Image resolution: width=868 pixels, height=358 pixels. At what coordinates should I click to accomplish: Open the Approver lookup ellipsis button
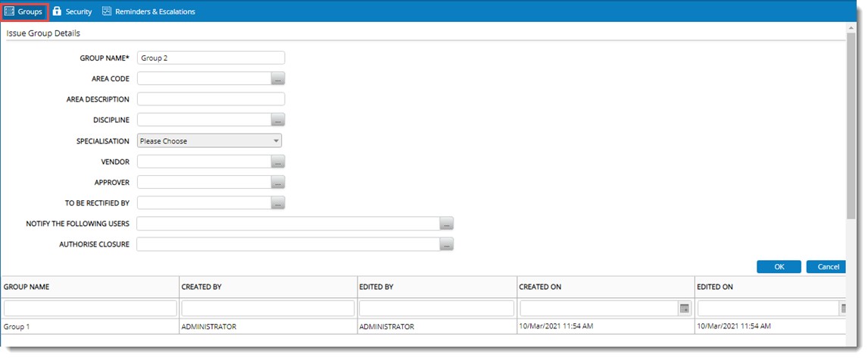click(278, 182)
